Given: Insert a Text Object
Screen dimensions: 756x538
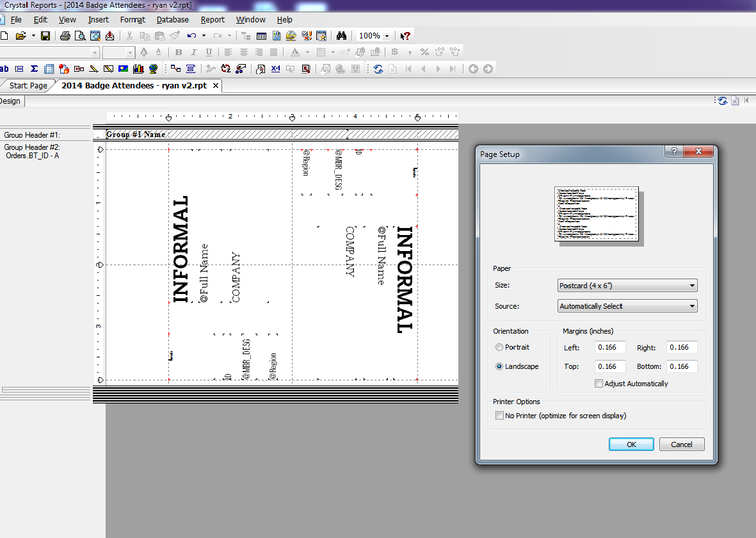Looking at the screenshot, I should (5, 69).
